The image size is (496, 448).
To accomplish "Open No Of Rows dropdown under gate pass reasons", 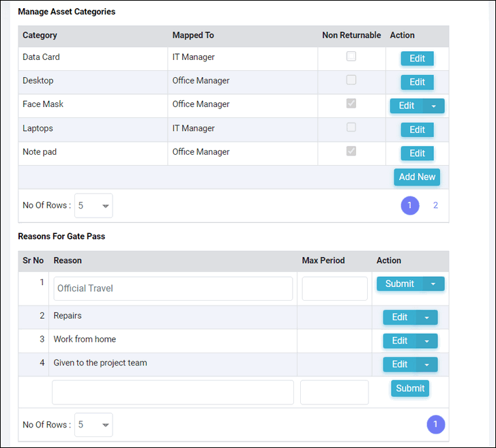I will [93, 425].
